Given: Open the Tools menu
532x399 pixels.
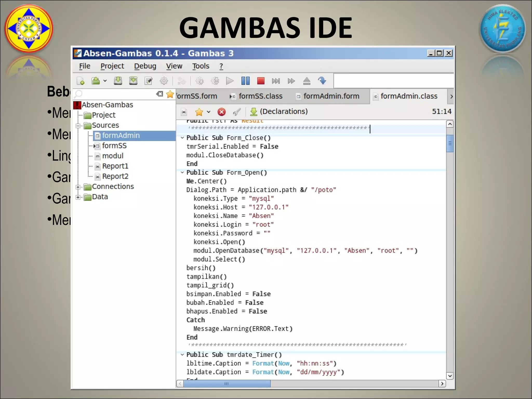Looking at the screenshot, I should [201, 66].
